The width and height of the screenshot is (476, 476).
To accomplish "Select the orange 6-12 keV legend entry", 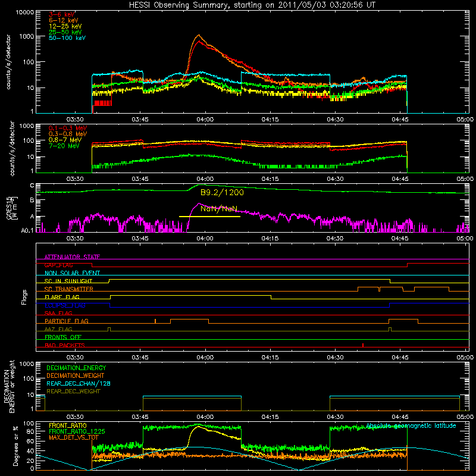I will (64, 20).
